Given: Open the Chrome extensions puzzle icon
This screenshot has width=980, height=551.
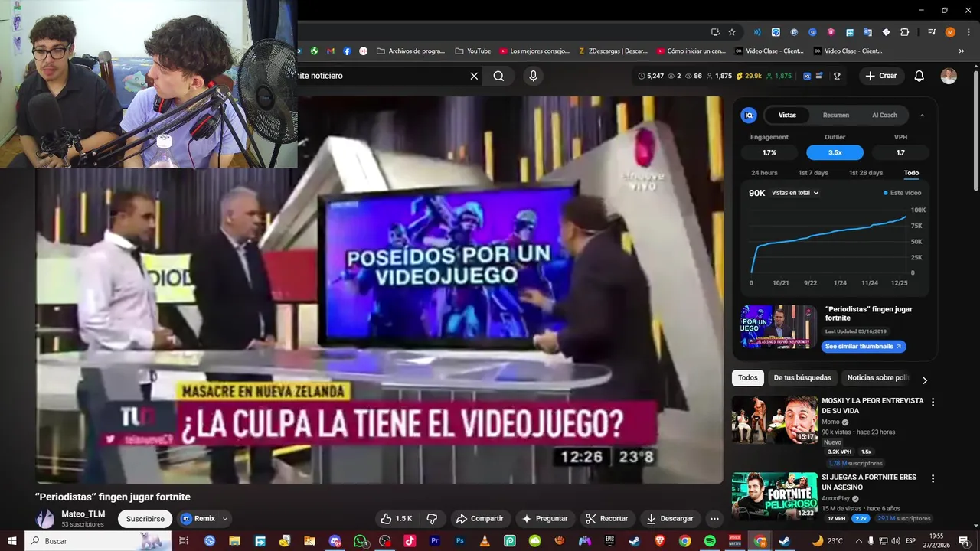Looking at the screenshot, I should tap(904, 32).
